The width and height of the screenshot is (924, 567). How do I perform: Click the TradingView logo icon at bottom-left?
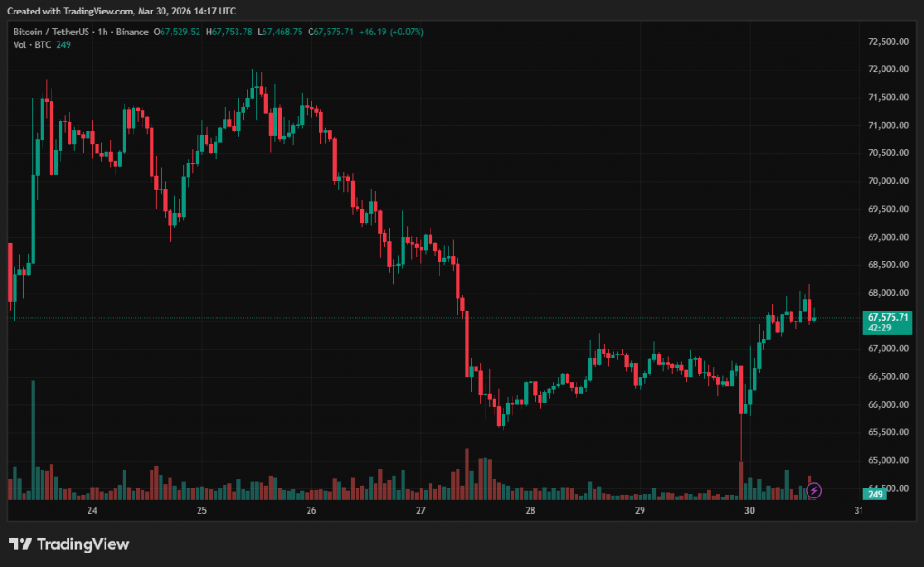20,544
